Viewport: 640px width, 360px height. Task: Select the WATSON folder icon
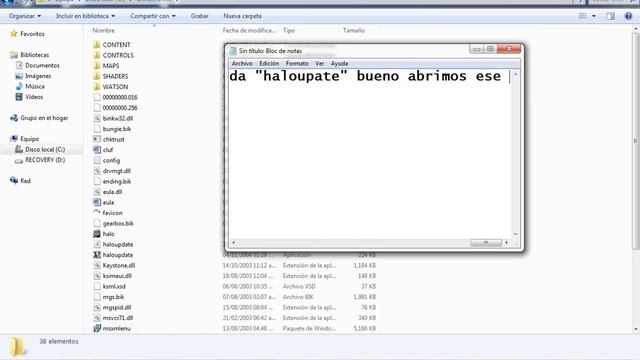click(x=97, y=87)
